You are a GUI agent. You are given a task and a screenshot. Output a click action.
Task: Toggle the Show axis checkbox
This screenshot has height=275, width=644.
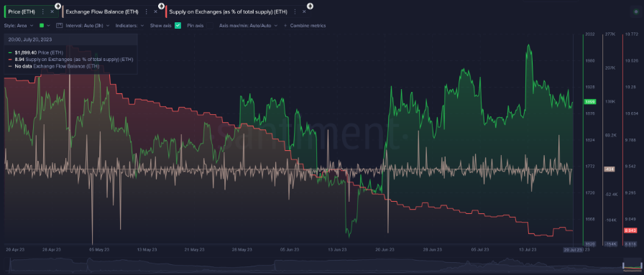pyautogui.click(x=178, y=25)
